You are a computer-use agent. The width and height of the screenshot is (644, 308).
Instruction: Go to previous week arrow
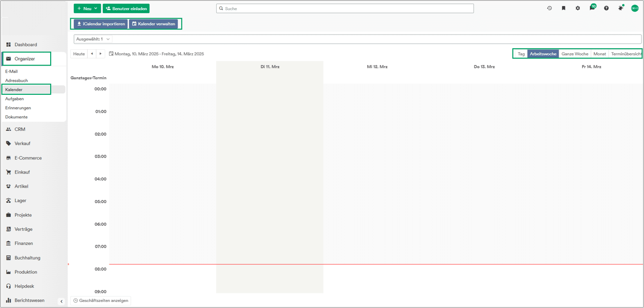tap(92, 54)
